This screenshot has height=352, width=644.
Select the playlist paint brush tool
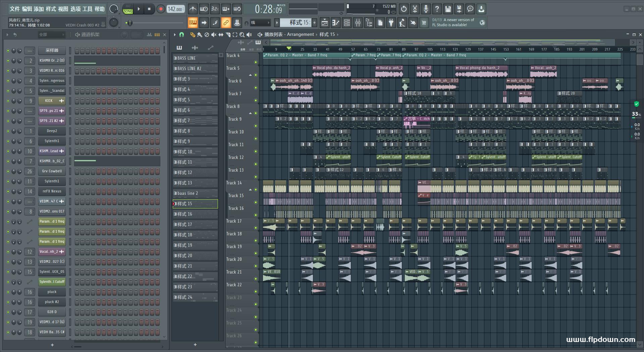point(200,35)
